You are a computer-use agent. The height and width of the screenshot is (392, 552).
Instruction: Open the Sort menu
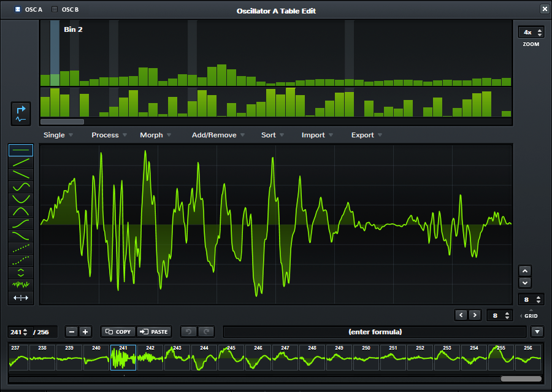pos(272,135)
